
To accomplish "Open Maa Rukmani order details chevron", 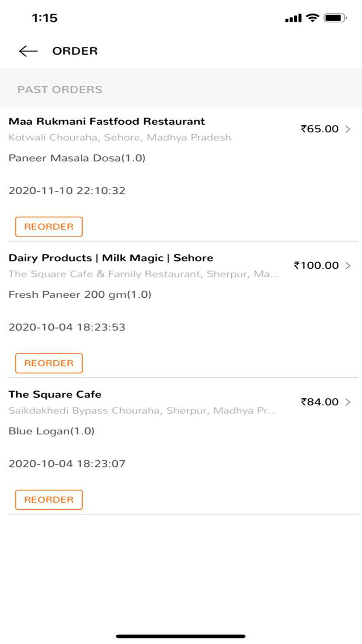I will click(x=348, y=129).
